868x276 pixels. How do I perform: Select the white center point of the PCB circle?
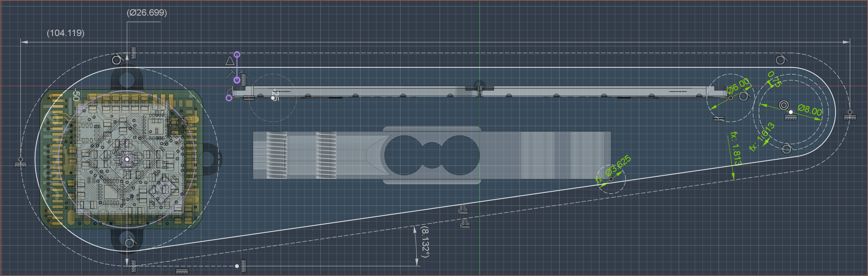[x=127, y=159]
